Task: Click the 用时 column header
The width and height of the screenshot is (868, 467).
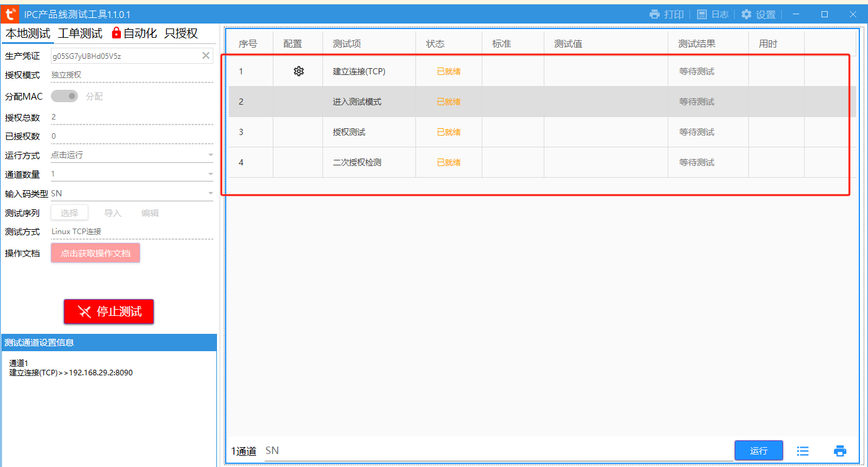Action: click(x=768, y=44)
